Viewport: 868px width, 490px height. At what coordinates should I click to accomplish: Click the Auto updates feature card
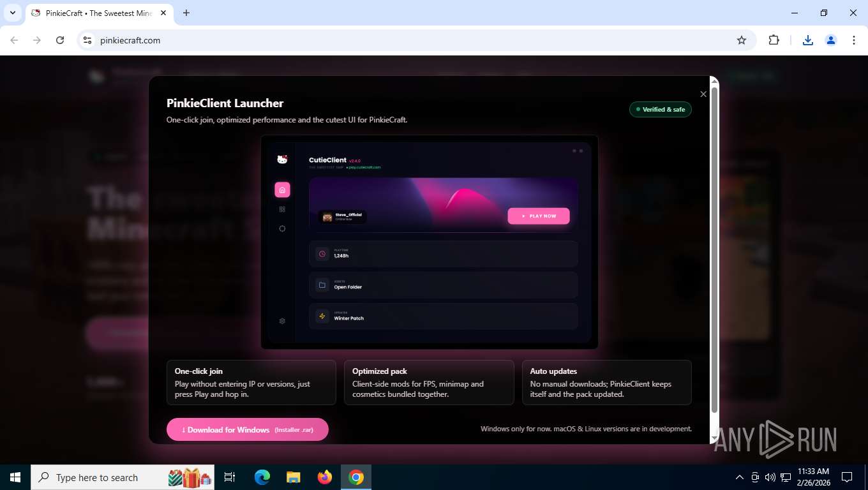point(607,383)
